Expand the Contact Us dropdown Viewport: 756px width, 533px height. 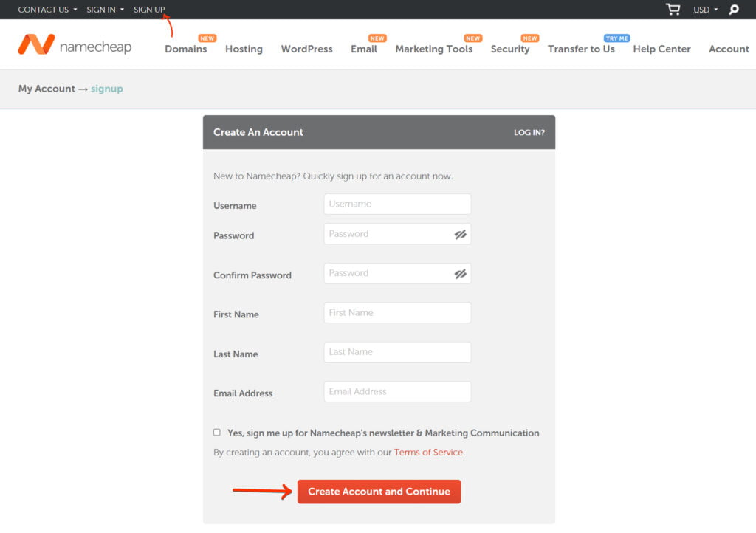[47, 10]
